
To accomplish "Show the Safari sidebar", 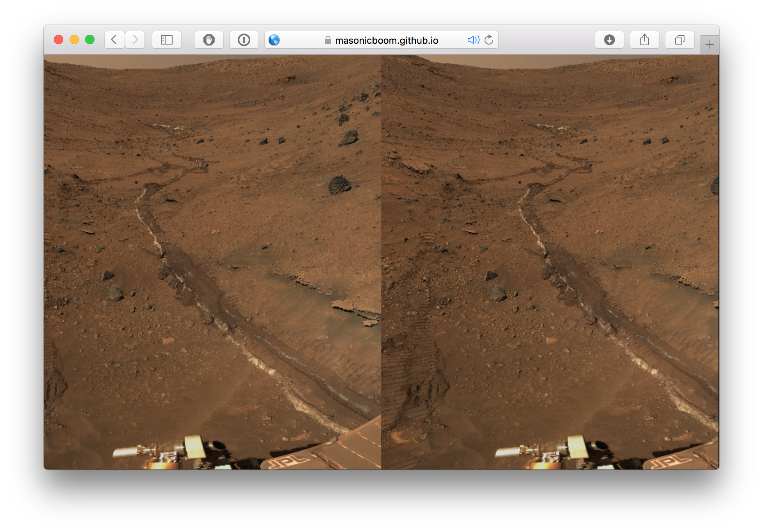I will [x=167, y=40].
